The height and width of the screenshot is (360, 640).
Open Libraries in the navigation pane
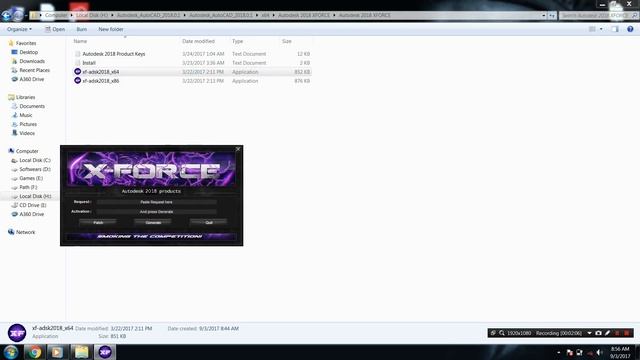[x=25, y=97]
